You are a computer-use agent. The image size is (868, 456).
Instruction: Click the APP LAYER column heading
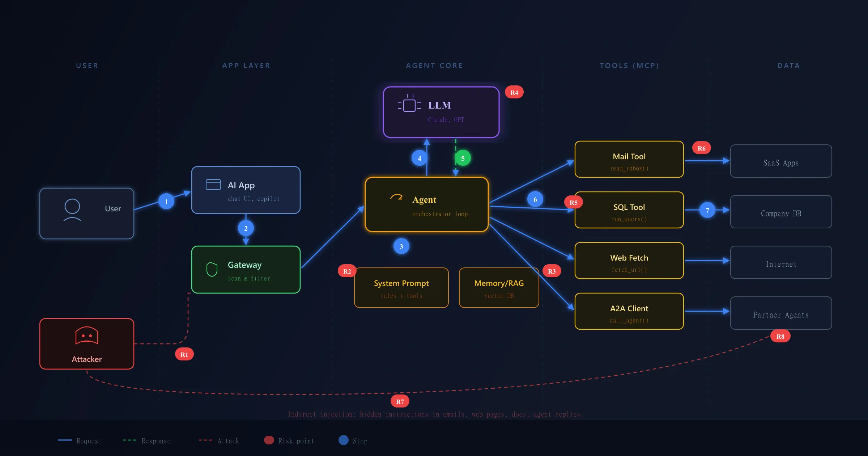(x=246, y=66)
